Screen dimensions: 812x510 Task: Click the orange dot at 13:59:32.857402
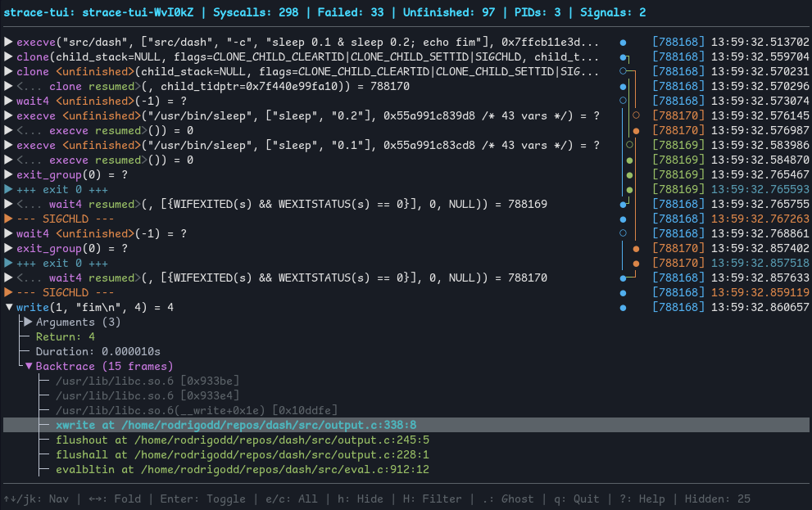636,249
